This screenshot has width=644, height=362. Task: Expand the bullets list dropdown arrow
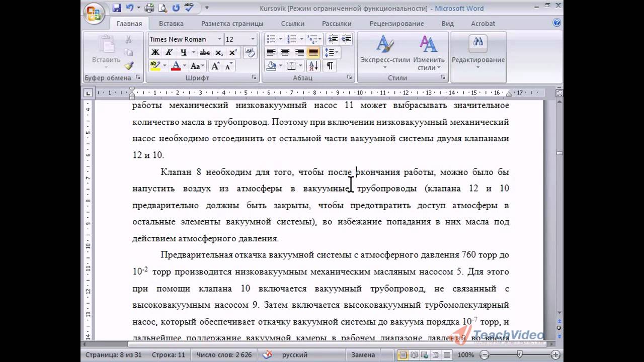(x=280, y=39)
